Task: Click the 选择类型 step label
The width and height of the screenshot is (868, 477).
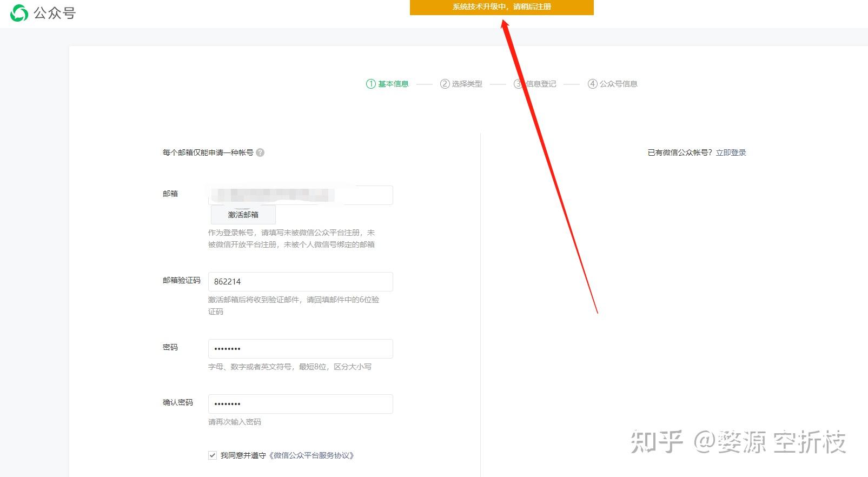Action: point(467,84)
